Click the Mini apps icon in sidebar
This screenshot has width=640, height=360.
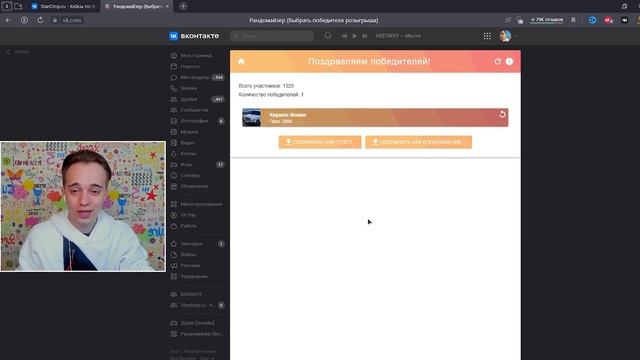tap(174, 204)
